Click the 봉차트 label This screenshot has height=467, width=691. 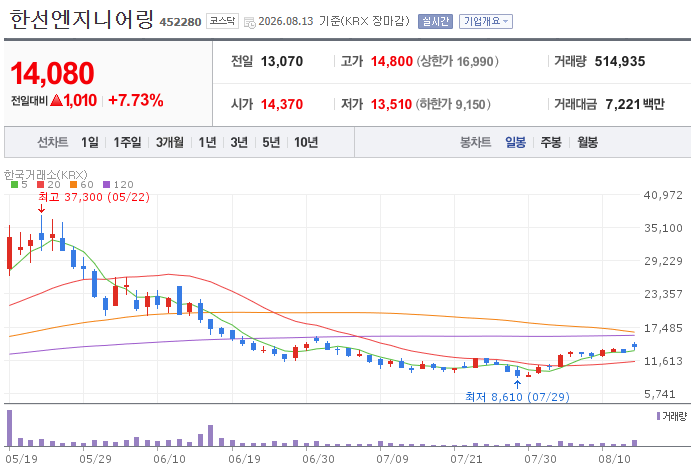[476, 142]
